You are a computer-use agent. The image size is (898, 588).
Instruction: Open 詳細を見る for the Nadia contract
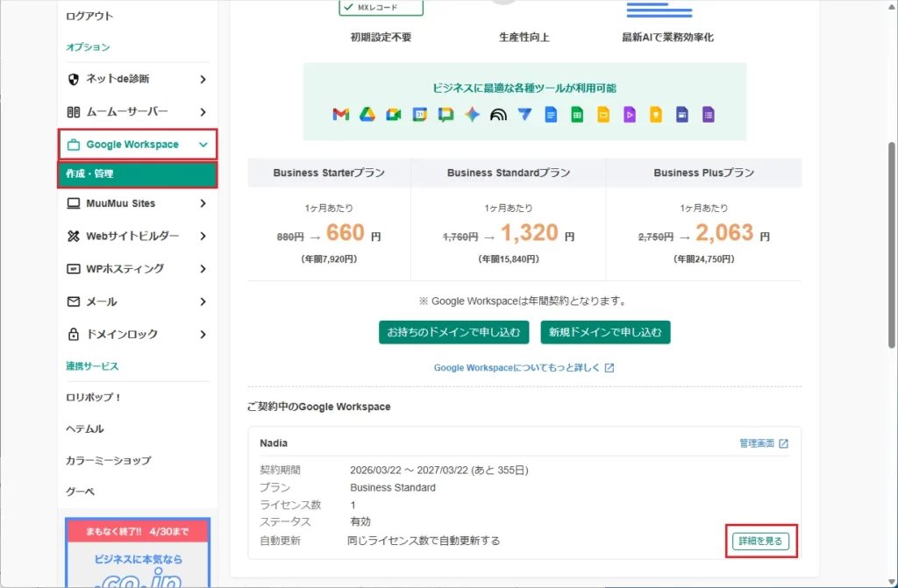pos(759,541)
